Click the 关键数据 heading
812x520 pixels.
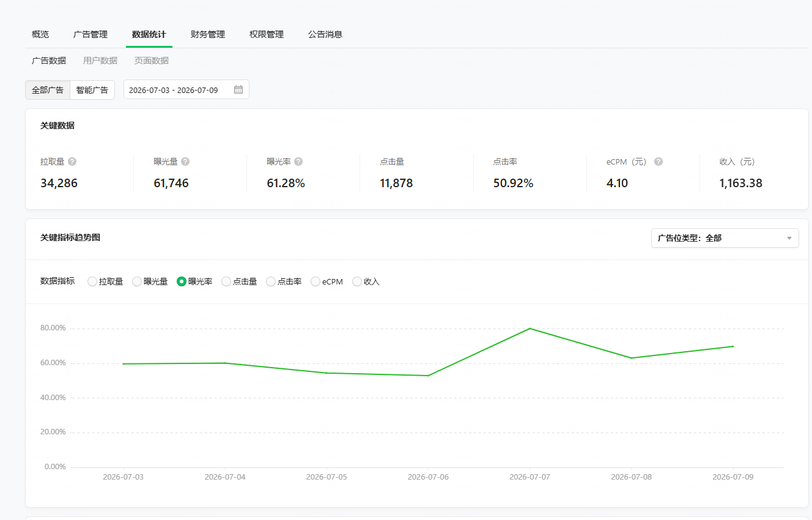[57, 125]
